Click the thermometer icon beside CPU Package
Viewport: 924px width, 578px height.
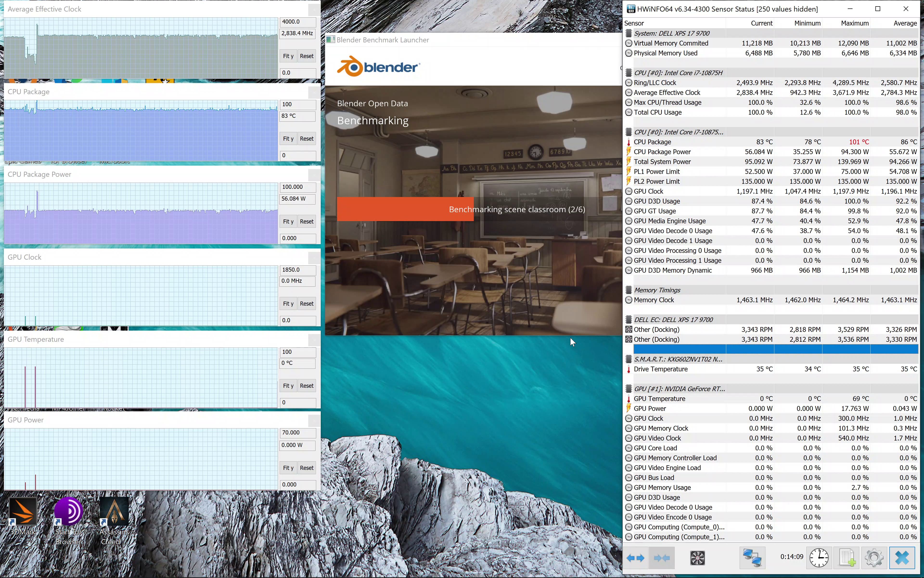click(x=629, y=142)
